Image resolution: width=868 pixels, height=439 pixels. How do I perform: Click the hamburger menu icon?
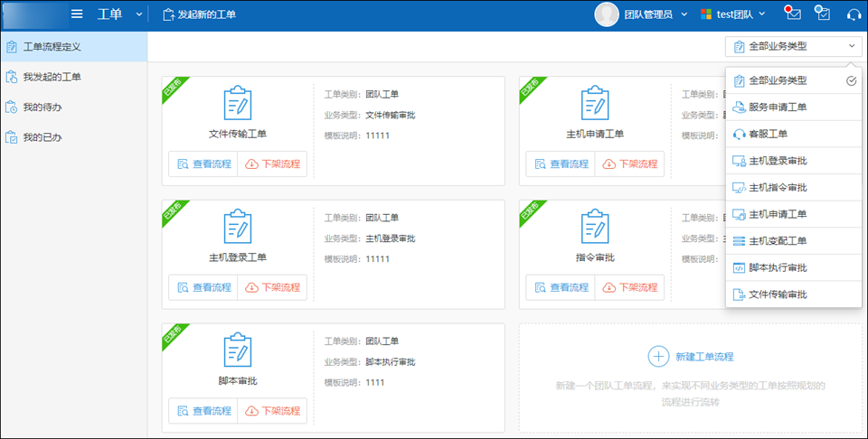click(77, 14)
